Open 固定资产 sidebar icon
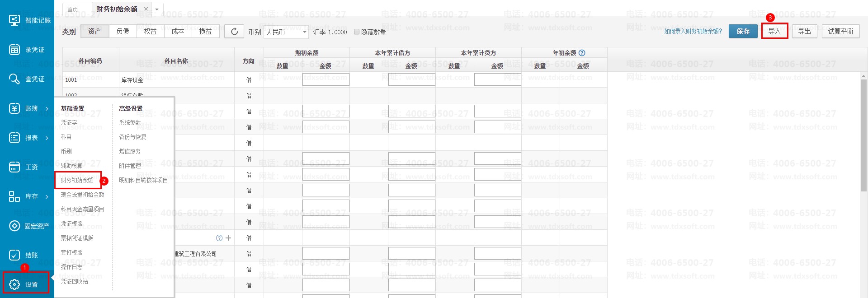This screenshot has width=868, height=298. click(x=14, y=226)
